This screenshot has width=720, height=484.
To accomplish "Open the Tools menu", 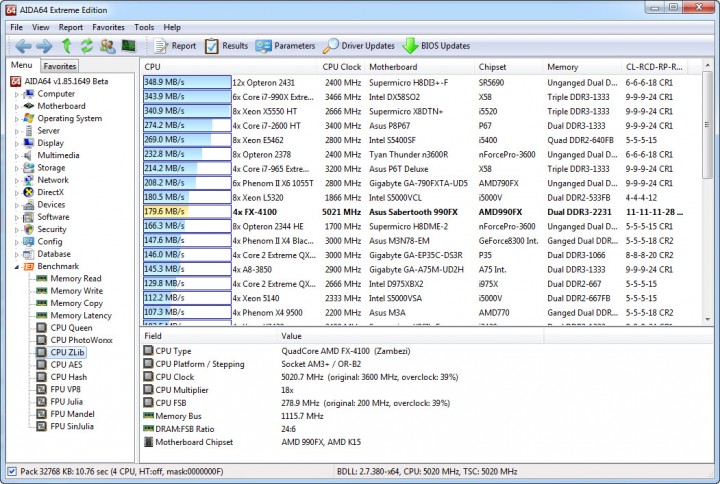I will [144, 28].
